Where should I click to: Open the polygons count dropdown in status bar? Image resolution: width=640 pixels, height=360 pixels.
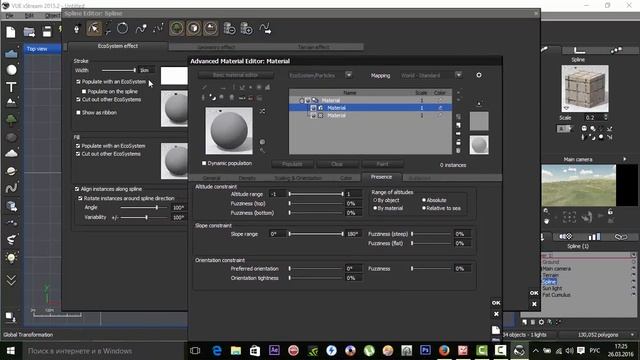632,335
